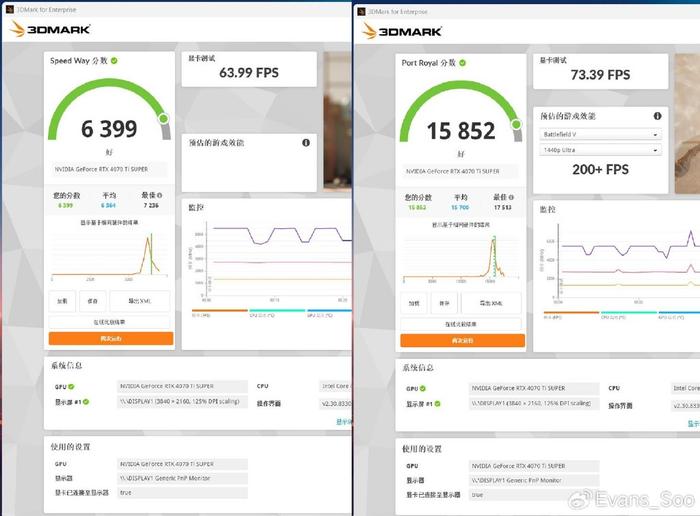Open the Battlefield V game dropdown
This screenshot has height=516, width=700.
coord(600,134)
